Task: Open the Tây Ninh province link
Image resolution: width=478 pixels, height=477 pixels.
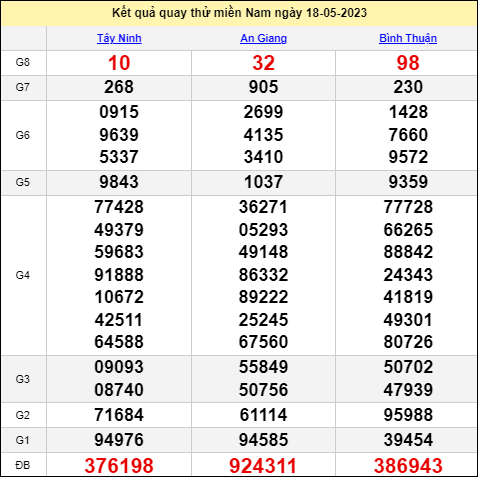Action: (119, 38)
